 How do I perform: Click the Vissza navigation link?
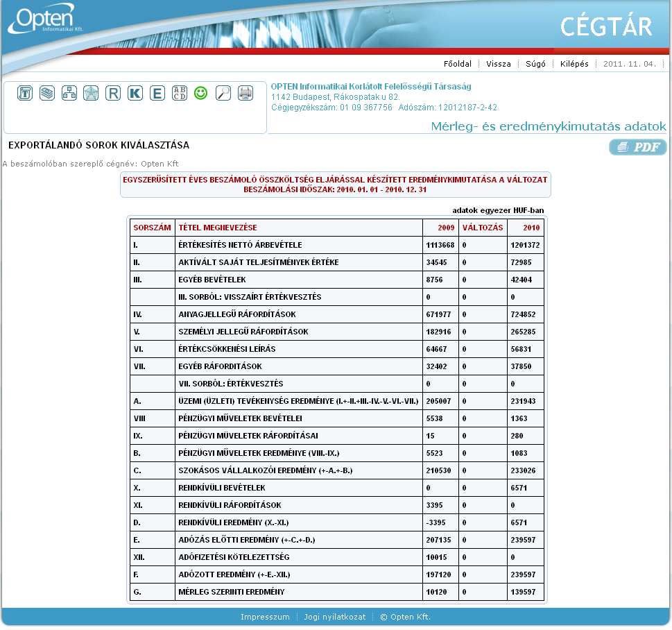(499, 64)
